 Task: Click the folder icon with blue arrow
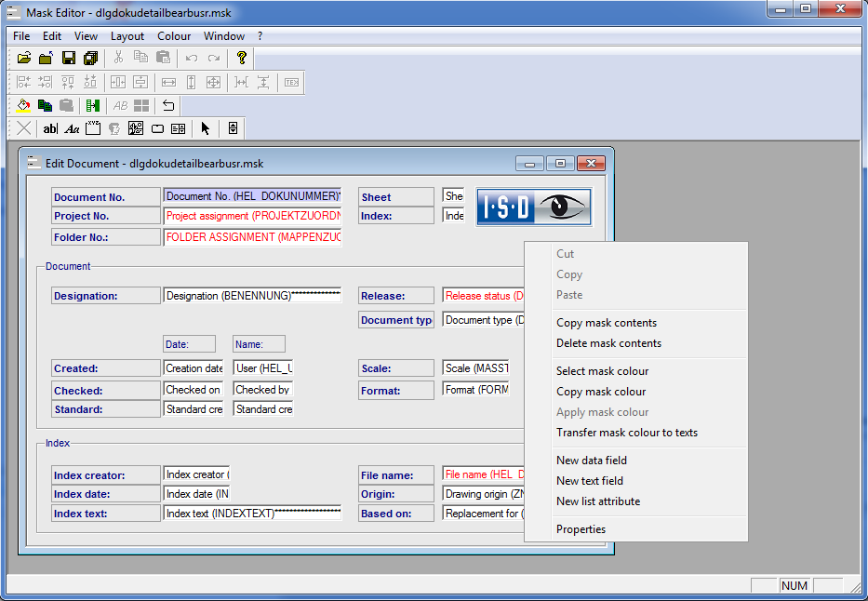point(46,58)
